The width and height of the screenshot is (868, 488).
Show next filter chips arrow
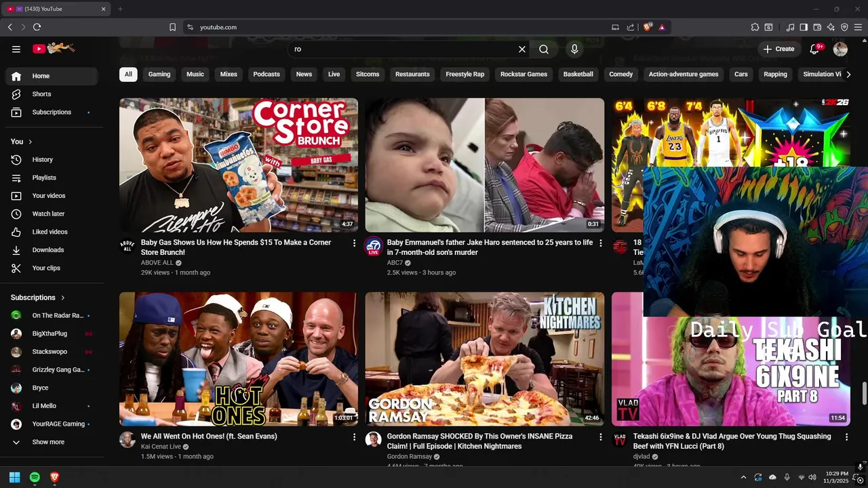848,75
